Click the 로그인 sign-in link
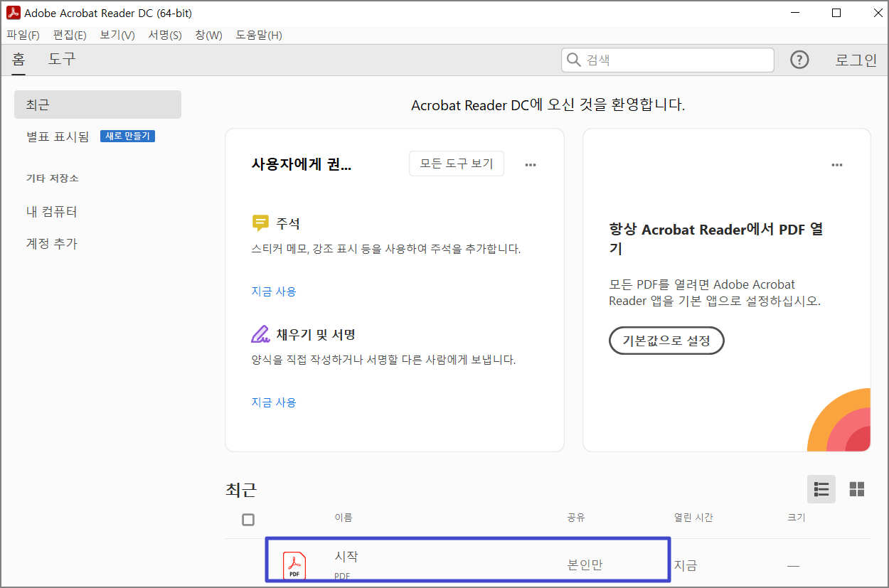The width and height of the screenshot is (889, 588). [856, 60]
